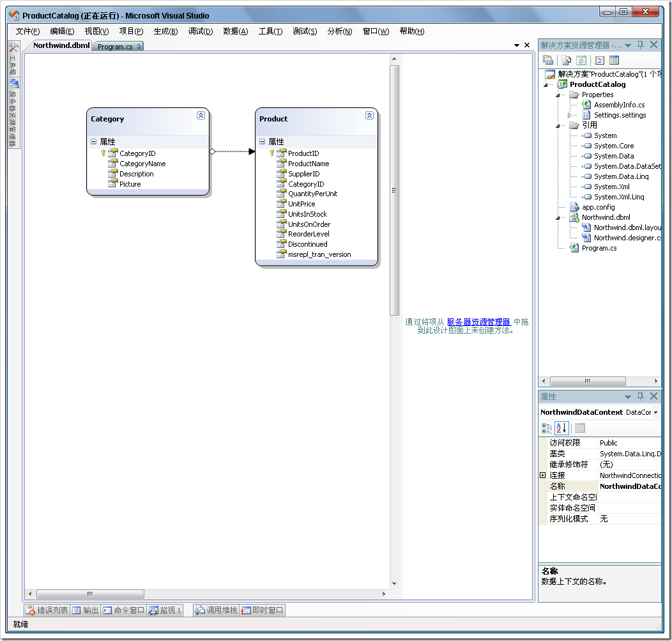Collapse the Product entity box
The image size is (672, 641).
(369, 115)
